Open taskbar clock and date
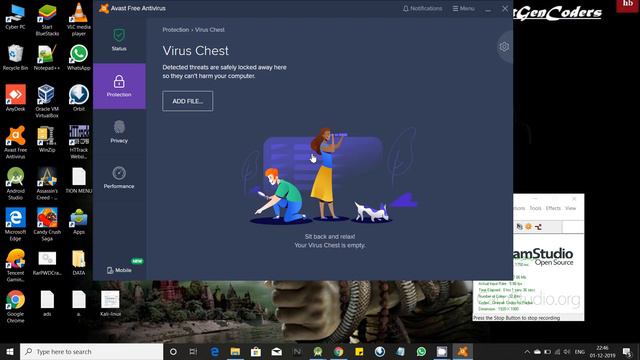This screenshot has width=640, height=360. [x=602, y=351]
